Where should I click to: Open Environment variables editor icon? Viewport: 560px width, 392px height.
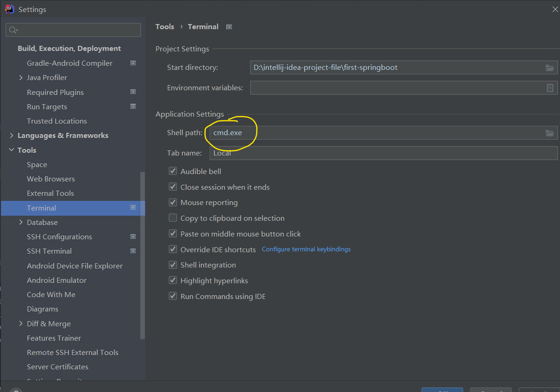click(x=550, y=87)
